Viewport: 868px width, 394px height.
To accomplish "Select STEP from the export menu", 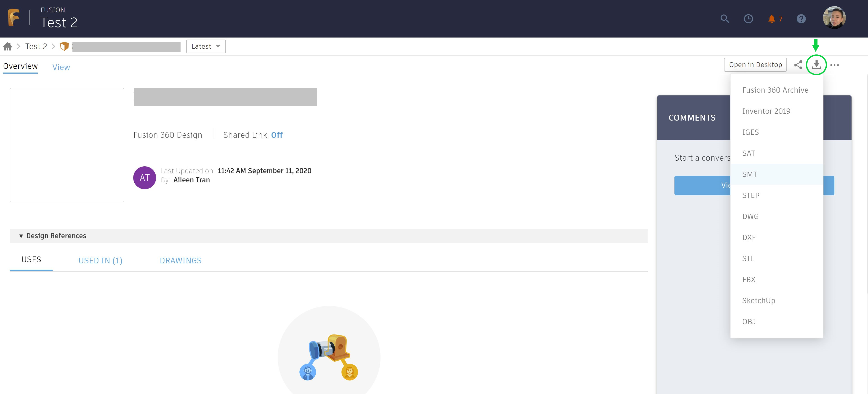I will [751, 195].
